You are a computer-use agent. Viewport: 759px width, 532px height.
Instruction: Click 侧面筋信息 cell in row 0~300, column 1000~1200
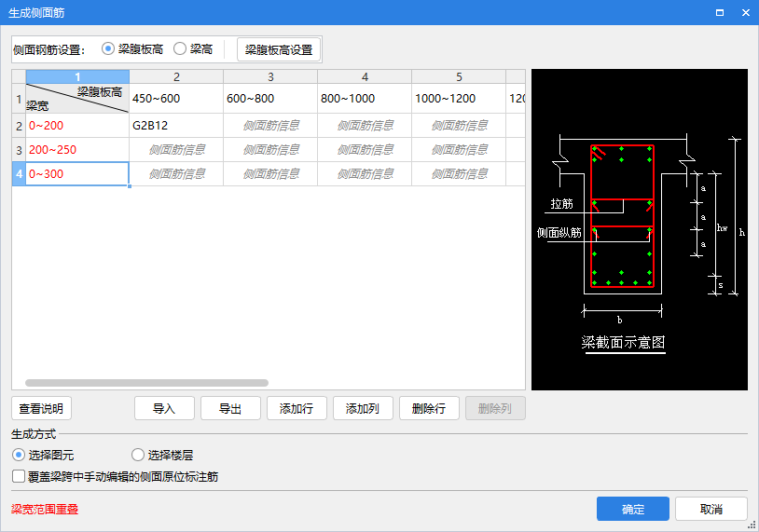click(459, 174)
